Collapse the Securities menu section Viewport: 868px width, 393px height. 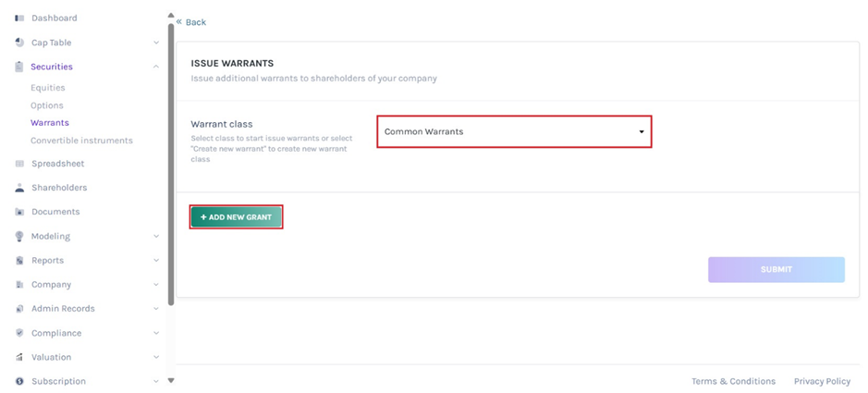[x=156, y=67]
